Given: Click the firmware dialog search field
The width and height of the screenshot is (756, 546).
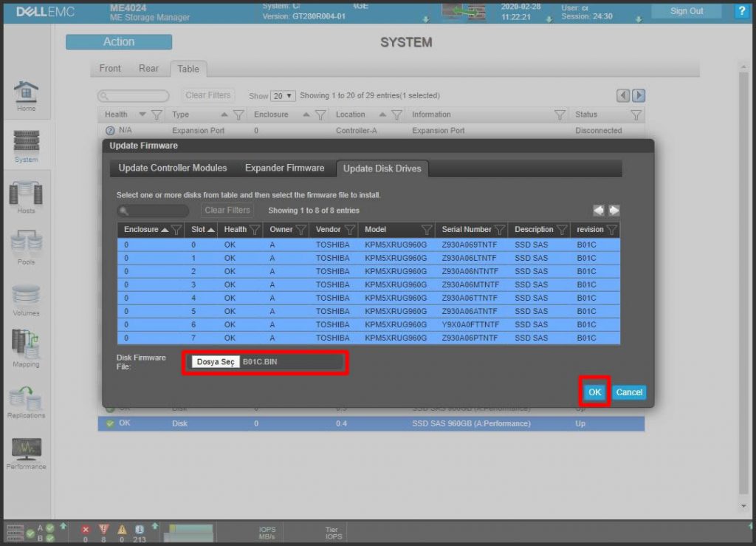Looking at the screenshot, I should coord(153,211).
